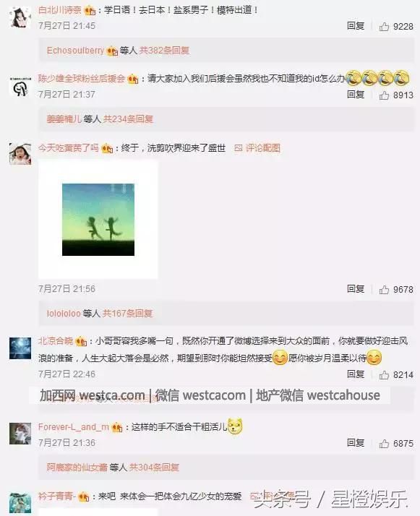This screenshot has width=420, height=516.
Task: Open username Echosoulberry link
Action: (75, 51)
